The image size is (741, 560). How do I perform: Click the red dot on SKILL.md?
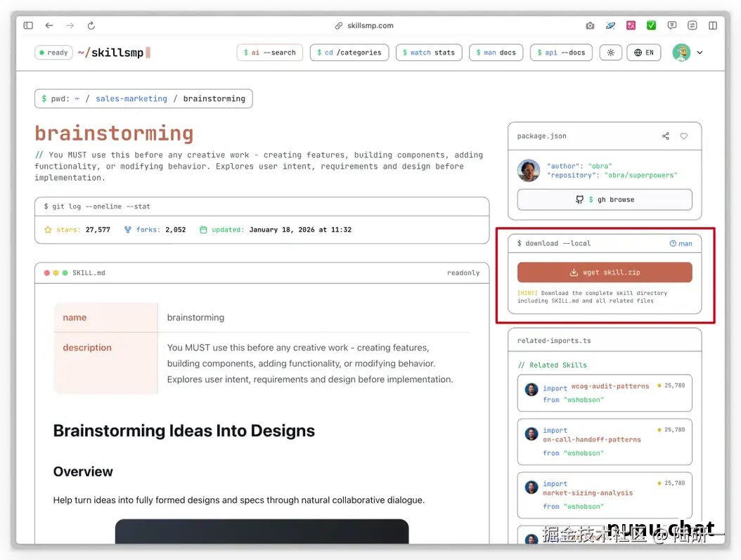pos(47,273)
